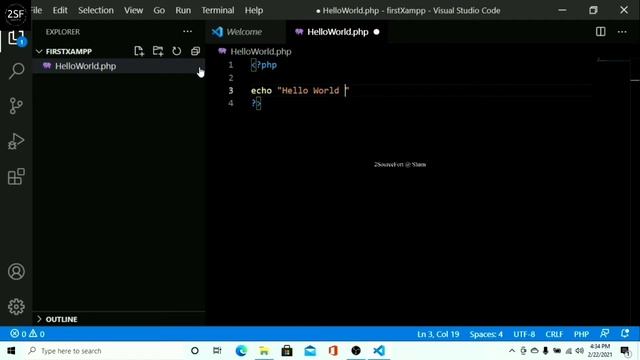
Task: Click the ?> closing tag line
Action: coord(256,103)
